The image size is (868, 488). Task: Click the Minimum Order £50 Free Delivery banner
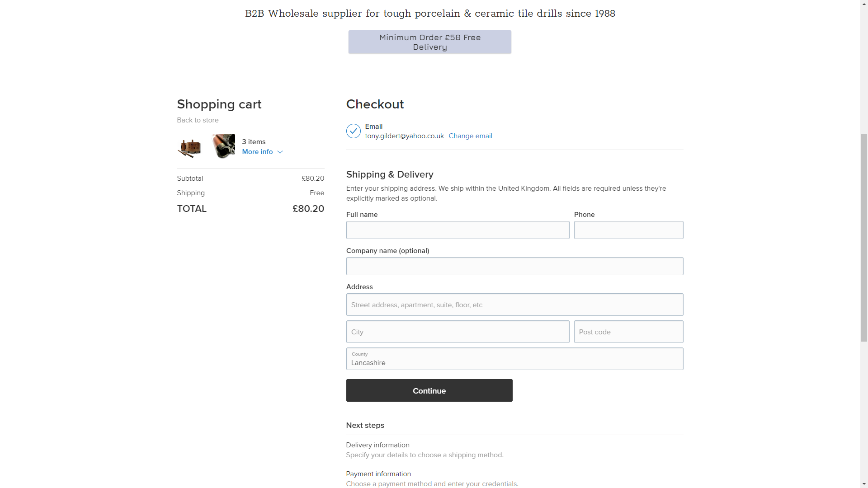pos(429,42)
